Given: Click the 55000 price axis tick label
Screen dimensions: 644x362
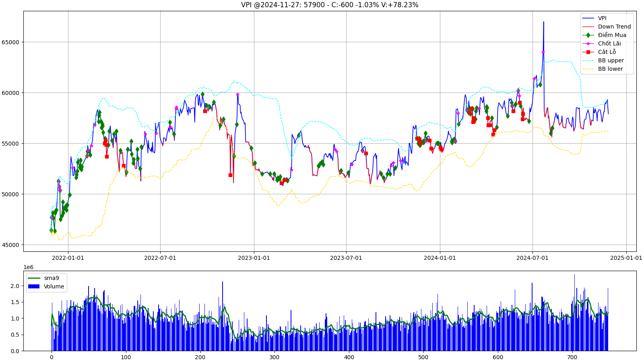Looking at the screenshot, I should (x=11, y=144).
